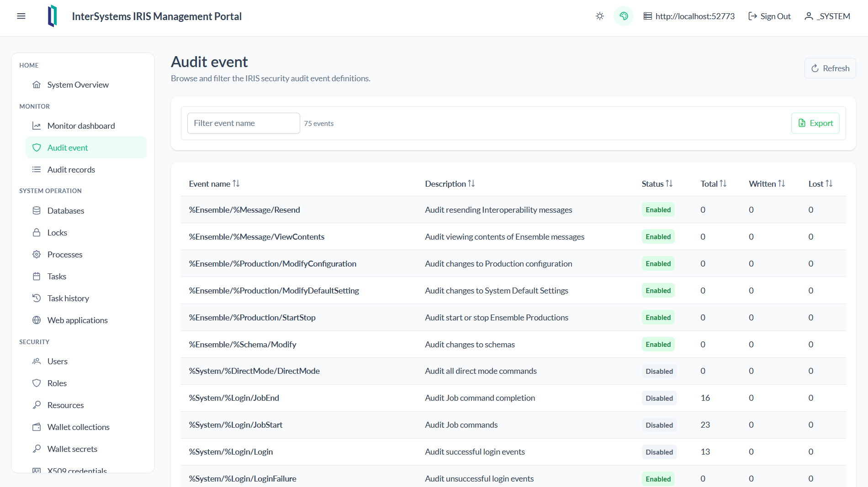Click Enabled badge for %System/%Login/LoginFailure

(x=658, y=479)
